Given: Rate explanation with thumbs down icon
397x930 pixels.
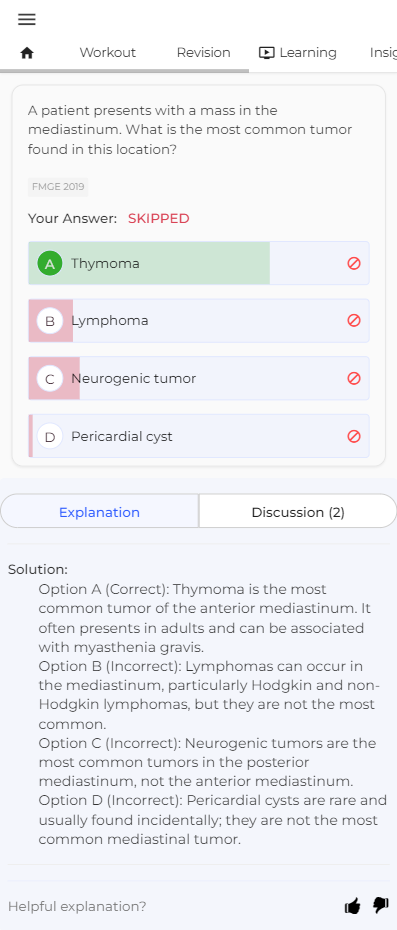Looking at the screenshot, I should pyautogui.click(x=380, y=905).
